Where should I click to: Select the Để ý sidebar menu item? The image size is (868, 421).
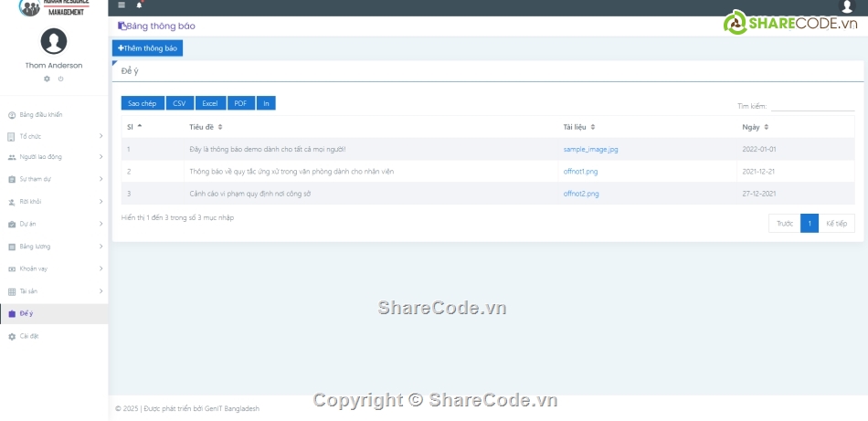click(54, 313)
